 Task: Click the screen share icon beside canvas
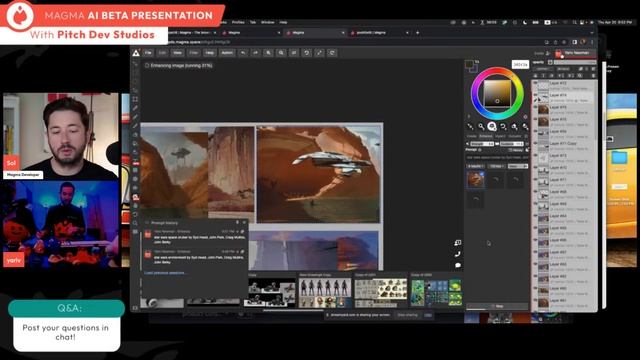[x=458, y=243]
